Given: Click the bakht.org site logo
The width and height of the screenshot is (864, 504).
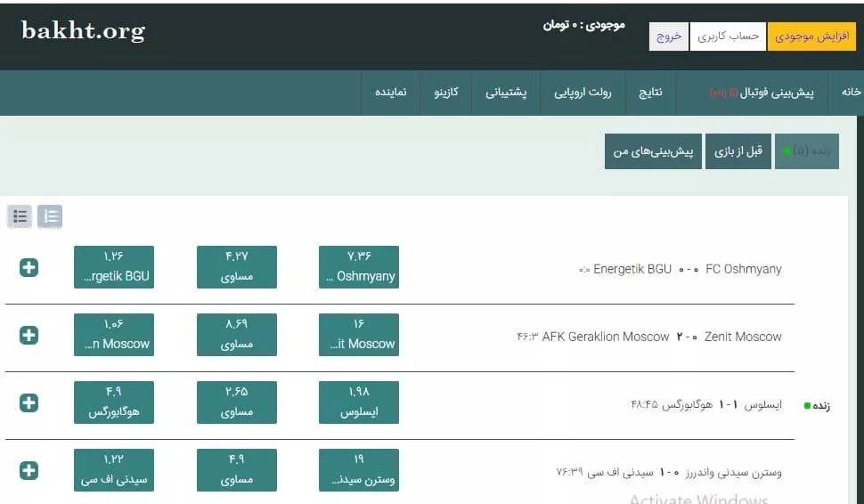Looking at the screenshot, I should [x=83, y=31].
